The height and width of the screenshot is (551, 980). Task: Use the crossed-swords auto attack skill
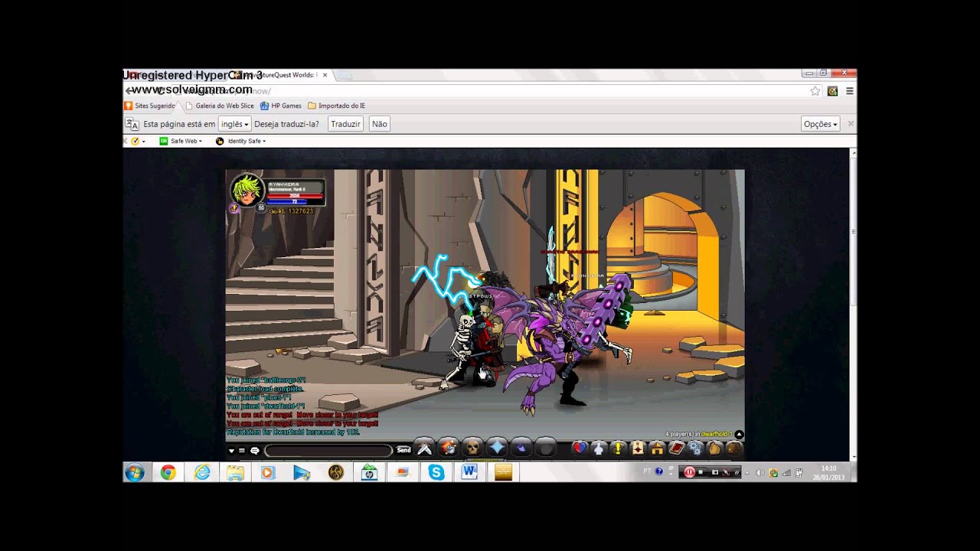tap(424, 448)
